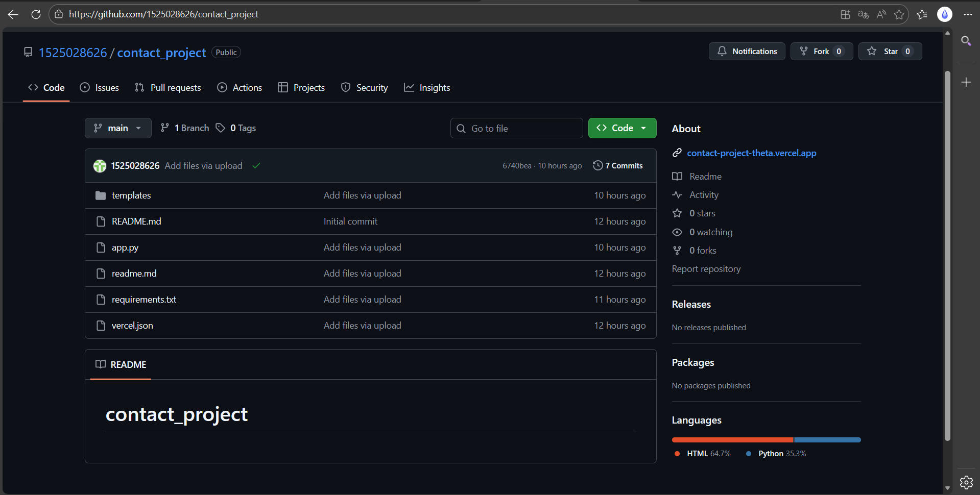Open the Releases heading link
Screen dimensions: 980x495
pos(691,304)
